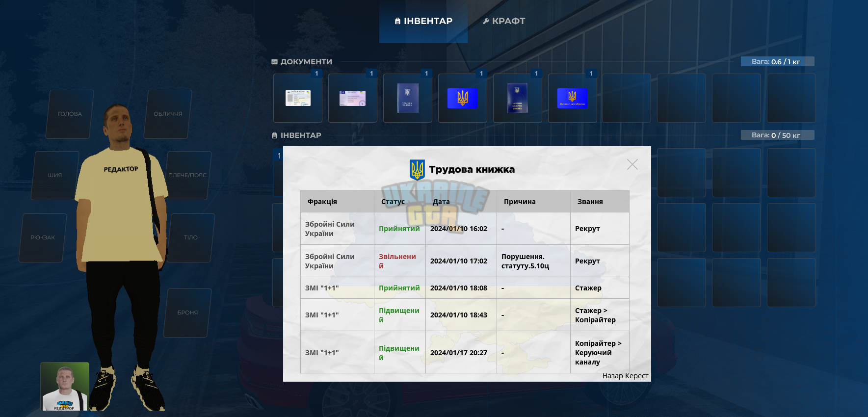Screen dimensions: 868x417
Task: Click the date 2024/01/10 17:02
Action: 459,261
